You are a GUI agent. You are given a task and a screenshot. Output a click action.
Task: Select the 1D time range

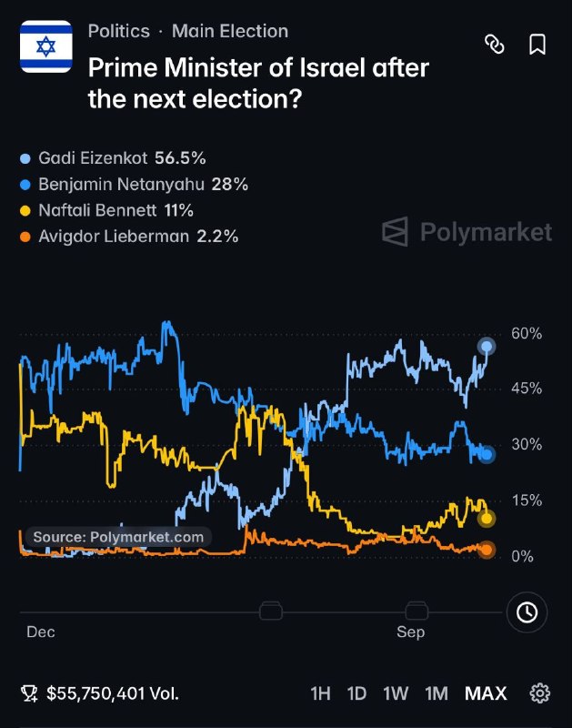tap(356, 693)
